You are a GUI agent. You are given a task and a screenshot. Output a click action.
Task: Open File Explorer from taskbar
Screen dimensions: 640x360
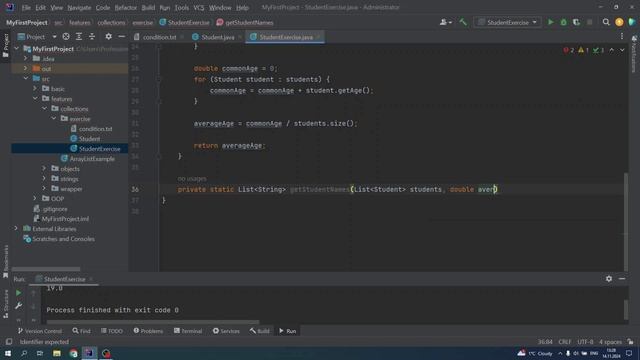coord(57,353)
